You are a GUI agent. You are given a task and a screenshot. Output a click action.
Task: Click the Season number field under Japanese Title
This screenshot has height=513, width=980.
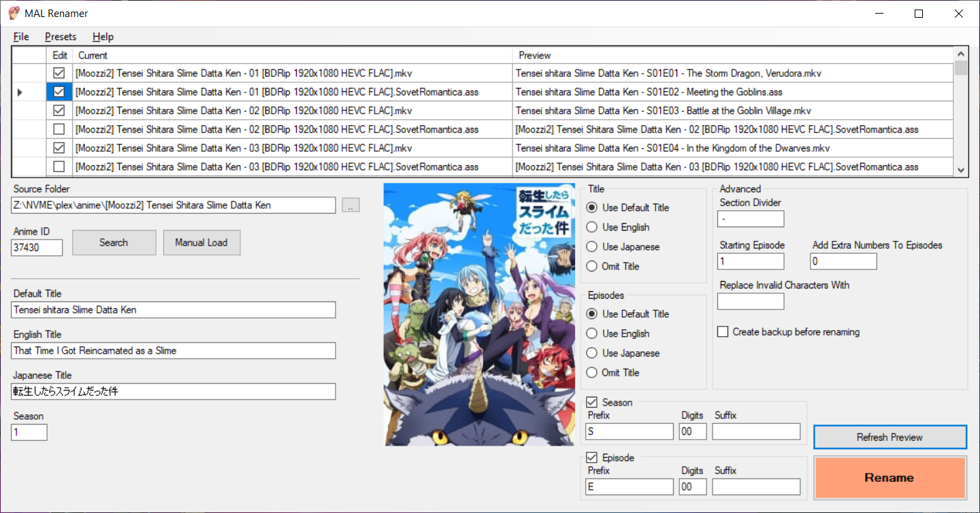coord(29,432)
